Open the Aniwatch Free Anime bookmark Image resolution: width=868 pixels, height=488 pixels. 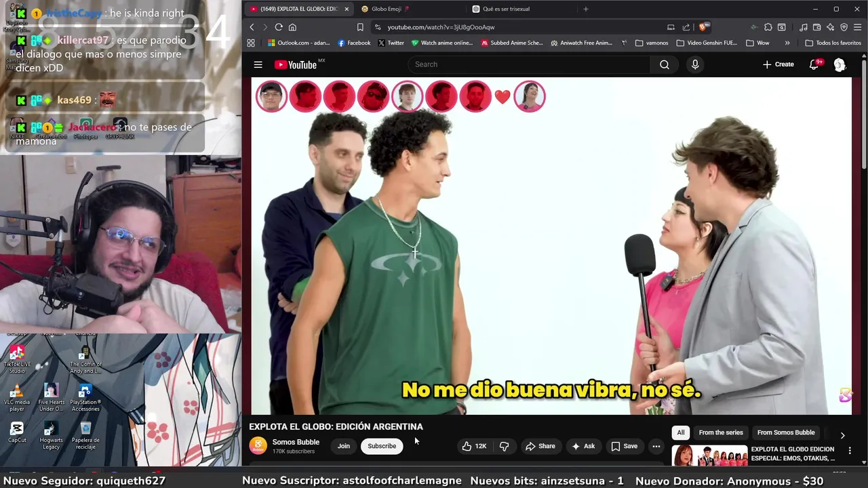pyautogui.click(x=582, y=43)
